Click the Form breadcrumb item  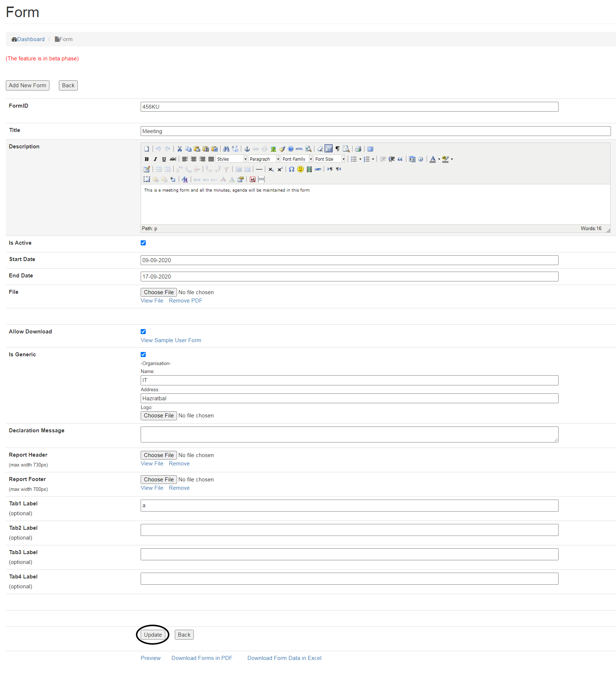66,39
